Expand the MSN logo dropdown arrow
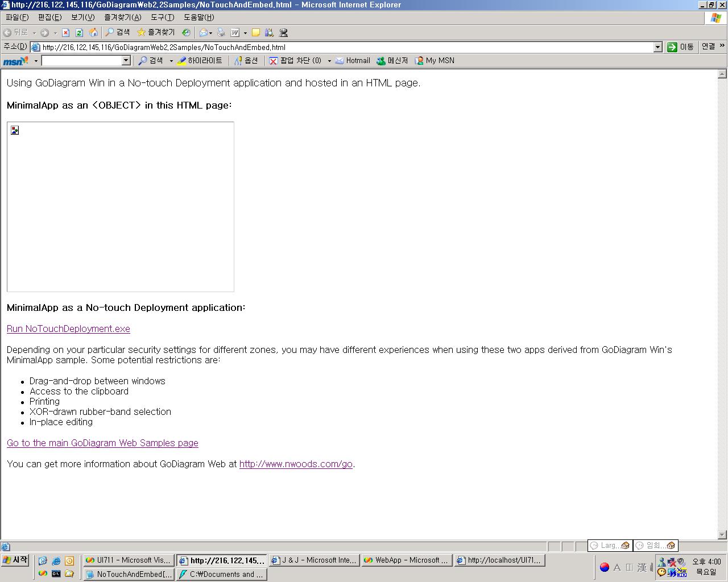Screen dimensions: 728x582 point(36,61)
